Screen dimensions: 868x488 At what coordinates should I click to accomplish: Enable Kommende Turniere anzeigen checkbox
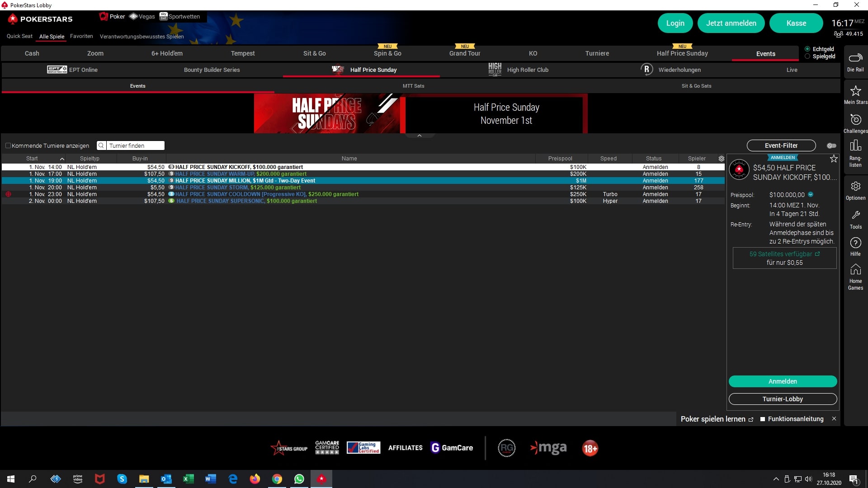[8, 145]
